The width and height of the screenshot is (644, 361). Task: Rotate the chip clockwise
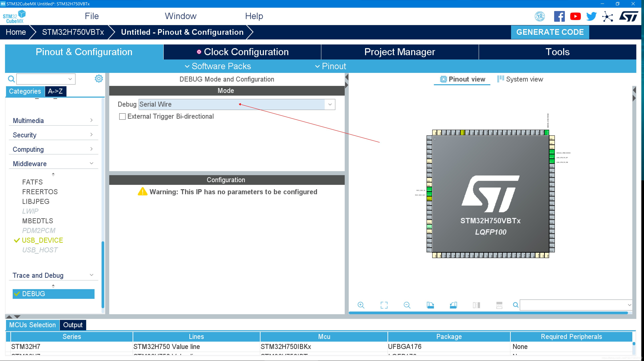[x=430, y=305]
